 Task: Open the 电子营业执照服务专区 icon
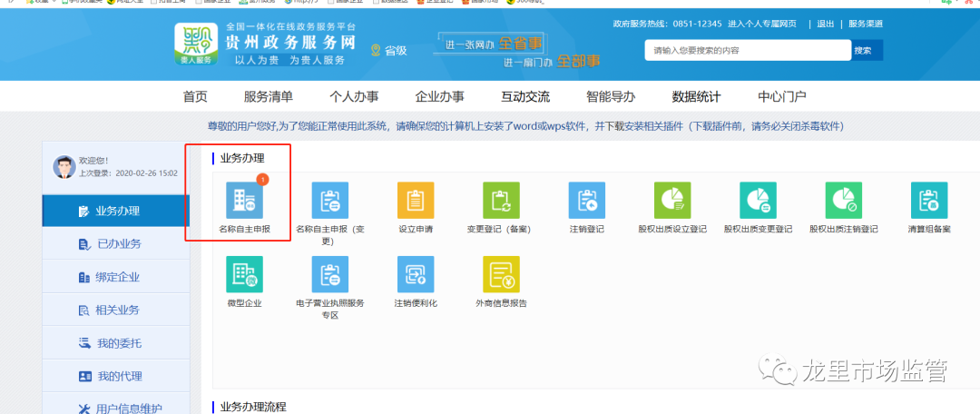tap(330, 274)
